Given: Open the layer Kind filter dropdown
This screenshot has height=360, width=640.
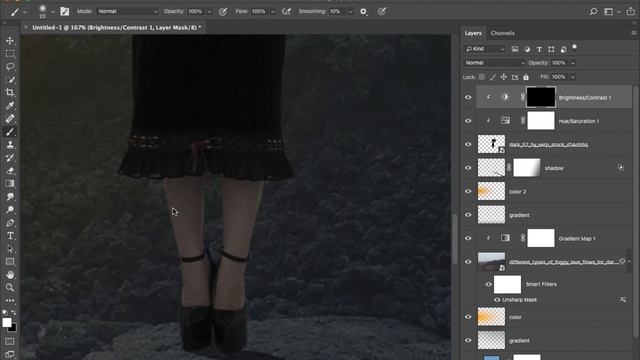Looking at the screenshot, I should pos(485,49).
